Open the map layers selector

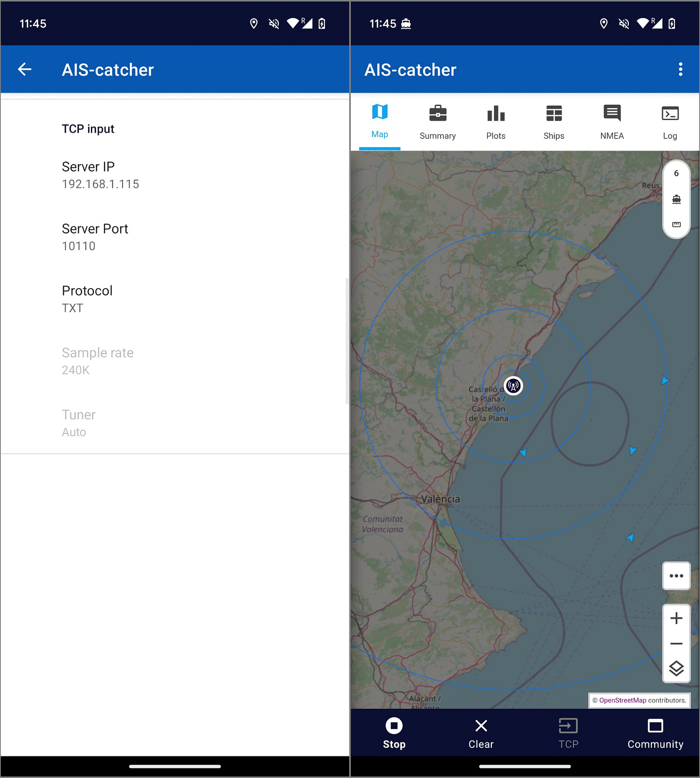[676, 668]
